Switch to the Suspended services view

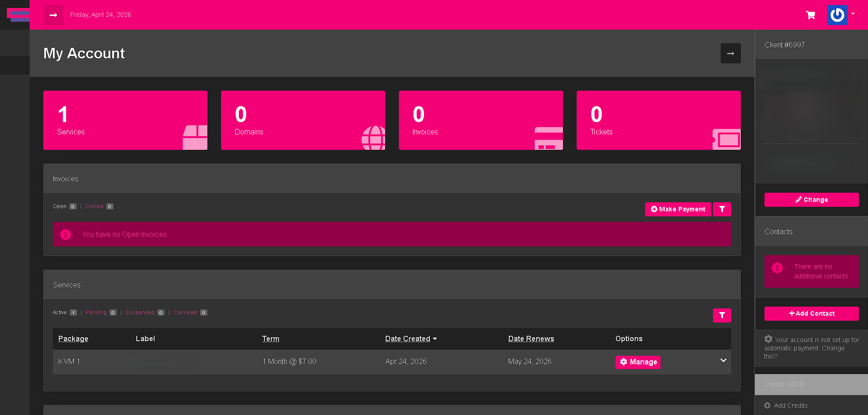tap(140, 312)
